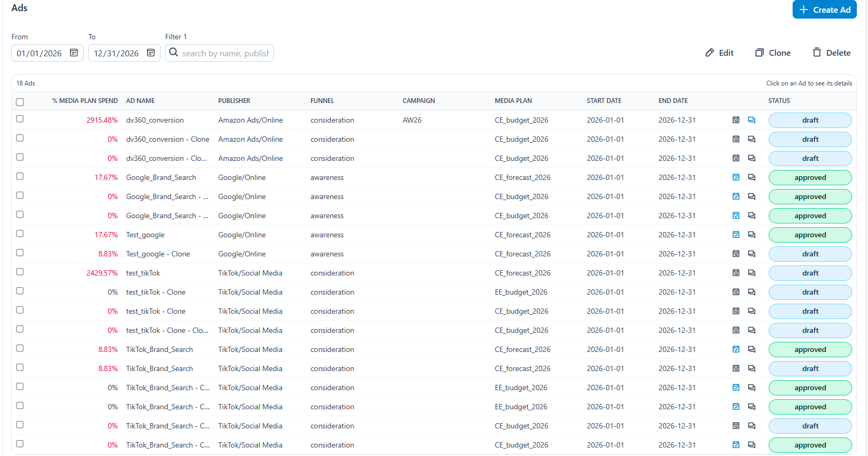
Task: Check the dv360_conversion 2915.48% row checkbox
Action: pyautogui.click(x=20, y=119)
